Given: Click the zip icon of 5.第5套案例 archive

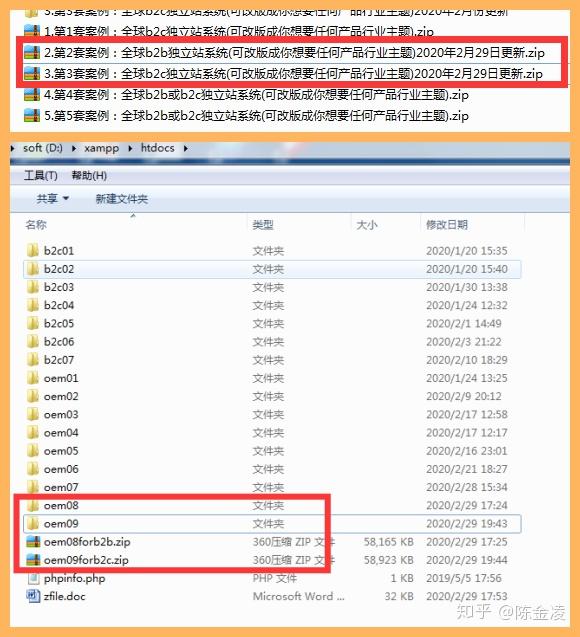Looking at the screenshot, I should point(32,116).
